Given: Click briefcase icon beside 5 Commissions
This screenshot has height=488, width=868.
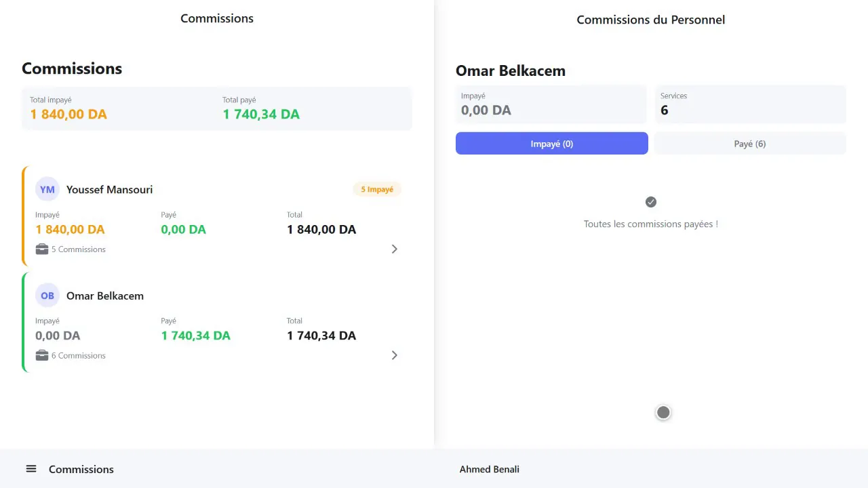Looking at the screenshot, I should coord(42,249).
